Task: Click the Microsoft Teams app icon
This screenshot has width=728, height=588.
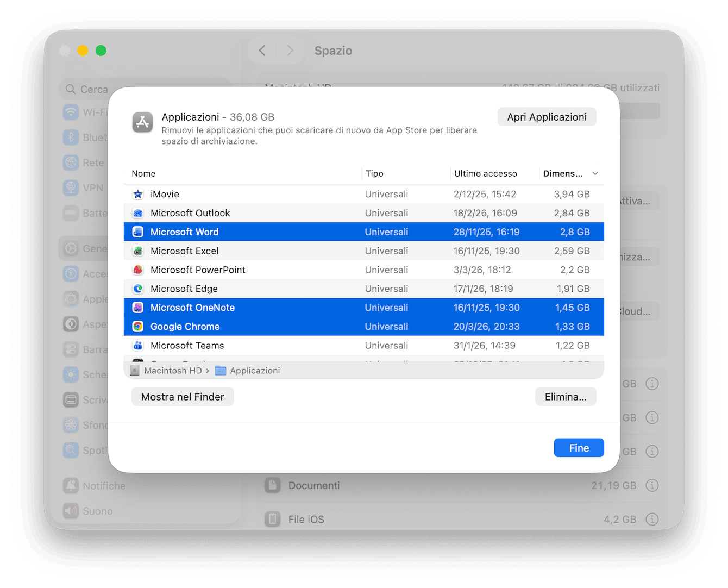Action: click(138, 346)
